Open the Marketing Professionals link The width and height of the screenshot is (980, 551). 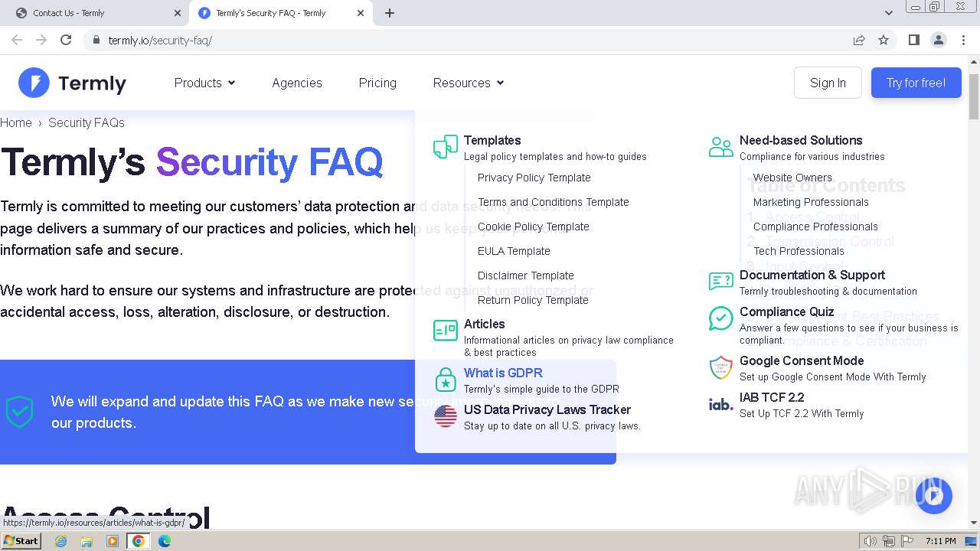(811, 202)
